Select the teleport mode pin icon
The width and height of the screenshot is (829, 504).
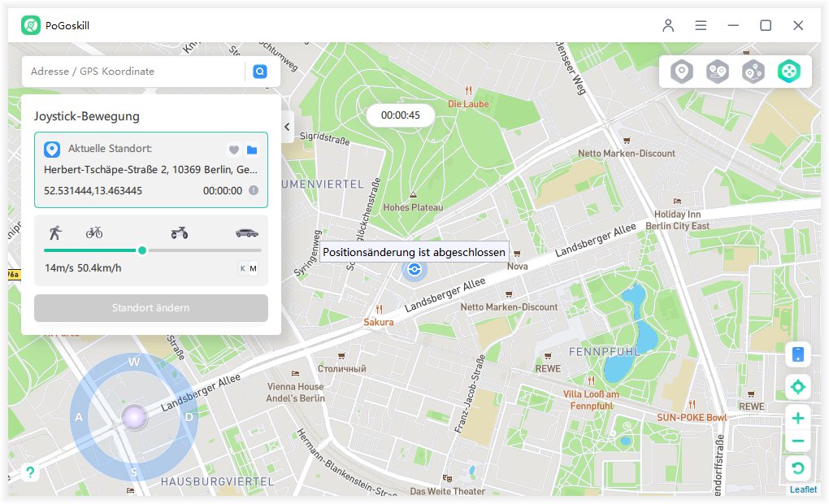click(681, 72)
